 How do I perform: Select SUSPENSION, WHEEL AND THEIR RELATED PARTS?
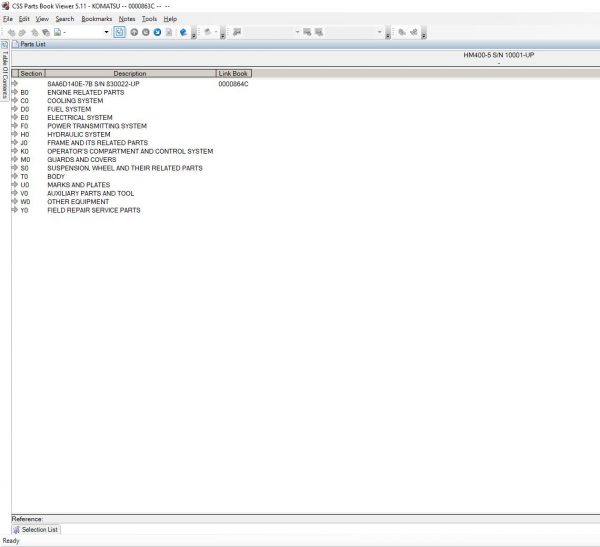125,168
